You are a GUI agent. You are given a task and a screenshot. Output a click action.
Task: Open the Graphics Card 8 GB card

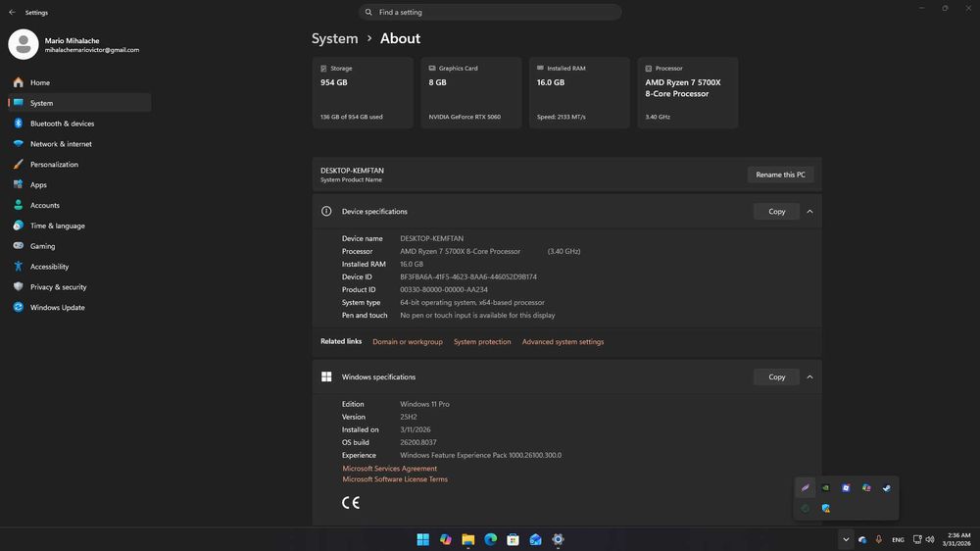point(471,92)
